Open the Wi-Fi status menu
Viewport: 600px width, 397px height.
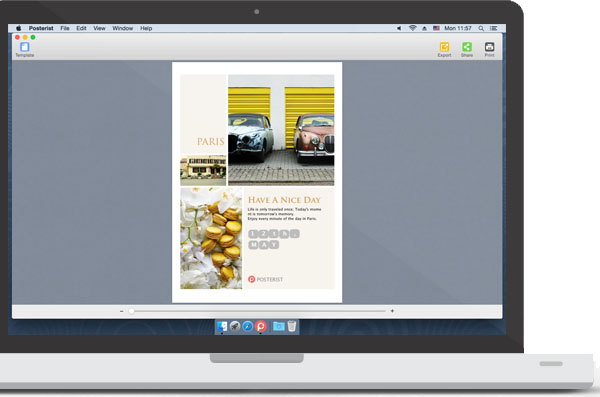coord(412,28)
